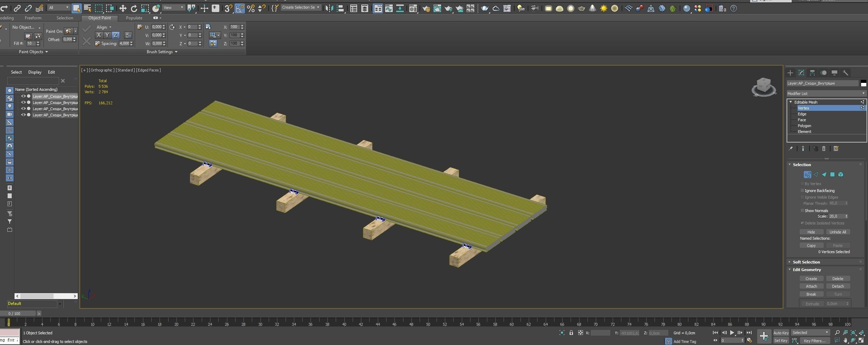The height and width of the screenshot is (345, 868).
Task: Click the Scene Explorer horizontal scrollbar
Action: click(x=46, y=296)
